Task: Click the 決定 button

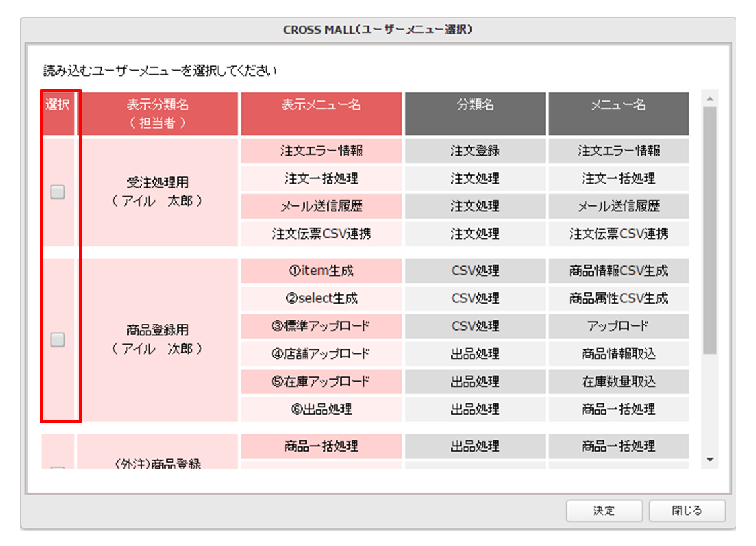Action: tap(604, 510)
